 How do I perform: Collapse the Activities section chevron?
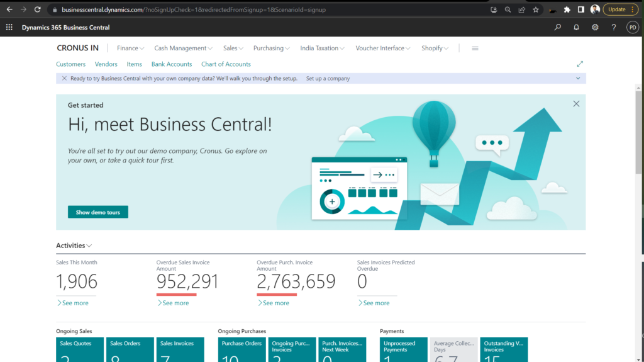(x=89, y=246)
